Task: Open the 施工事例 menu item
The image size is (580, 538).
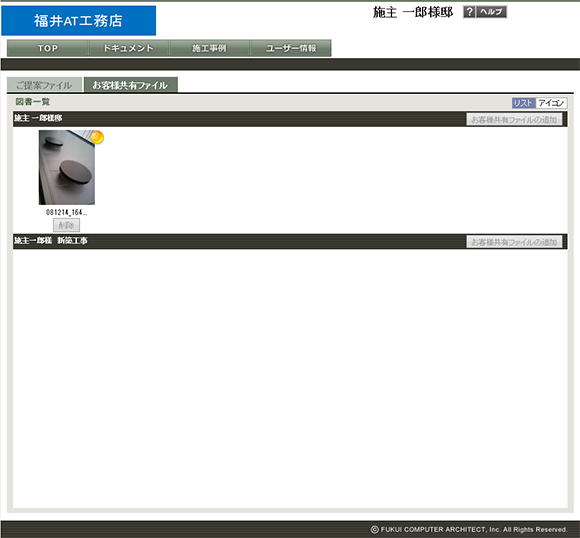Action: (x=209, y=48)
